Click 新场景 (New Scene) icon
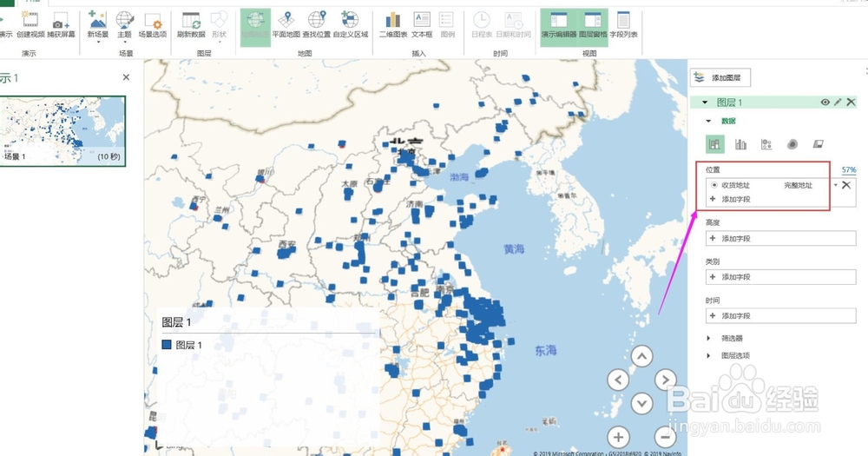868x456 pixels. [97, 20]
